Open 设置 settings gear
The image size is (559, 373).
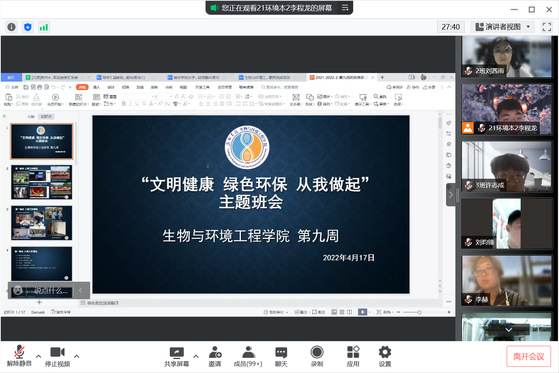385,357
